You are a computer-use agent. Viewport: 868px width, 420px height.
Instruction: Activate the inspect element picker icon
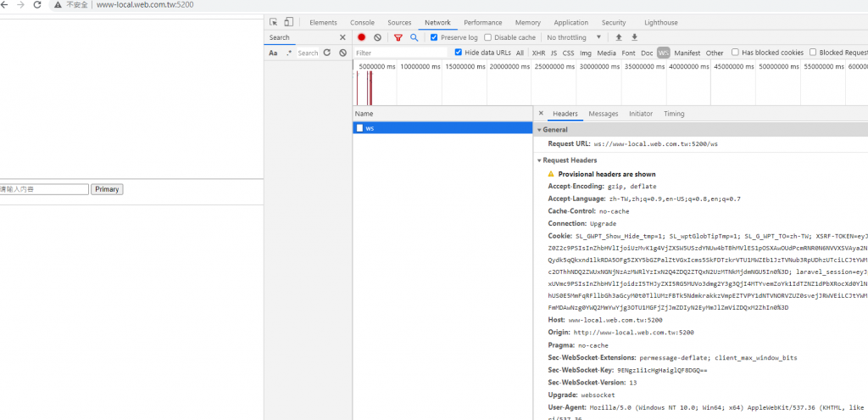pyautogui.click(x=274, y=22)
